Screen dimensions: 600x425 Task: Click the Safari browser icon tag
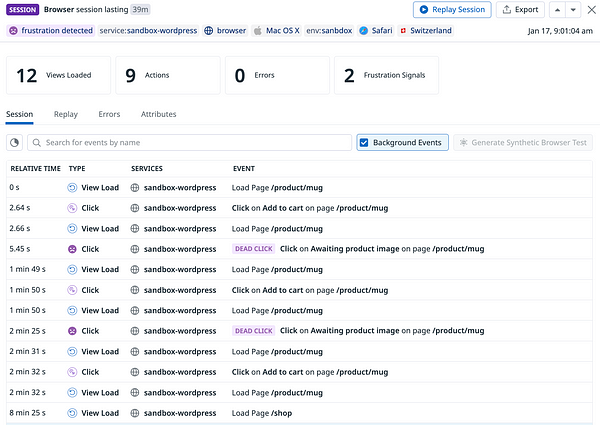363,31
